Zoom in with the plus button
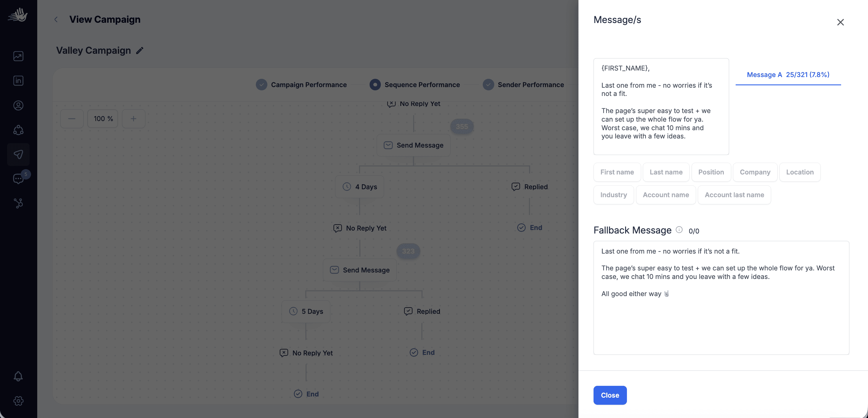Viewport: 868px width, 418px height. pos(134,119)
